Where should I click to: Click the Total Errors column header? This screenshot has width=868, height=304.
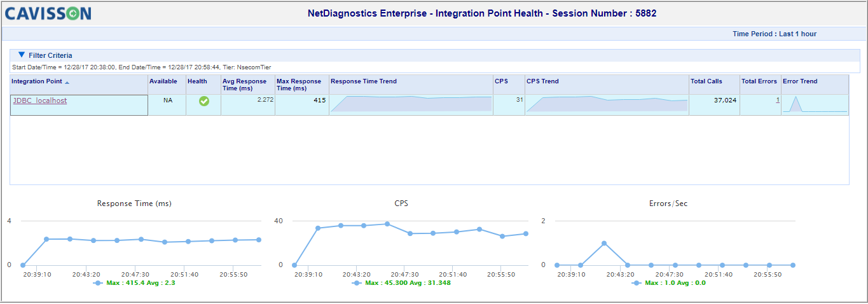(x=759, y=81)
